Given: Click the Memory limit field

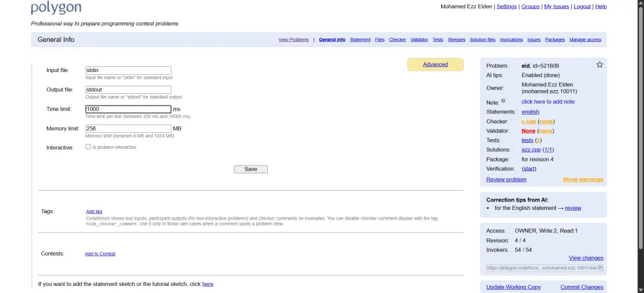Looking at the screenshot, I should pyautogui.click(x=128, y=129).
